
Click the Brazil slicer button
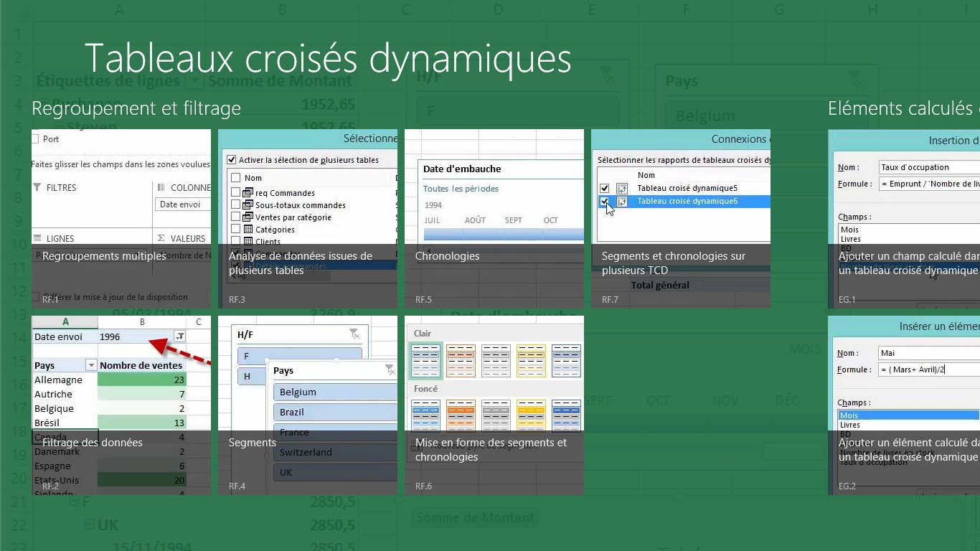(x=334, y=412)
